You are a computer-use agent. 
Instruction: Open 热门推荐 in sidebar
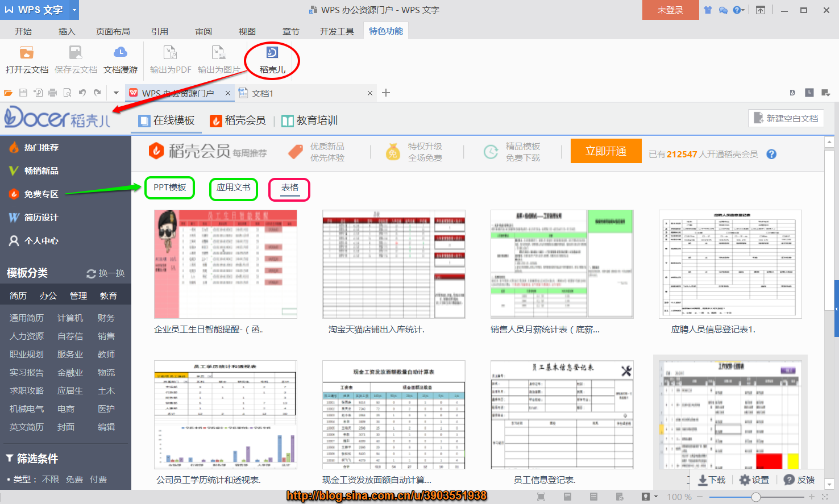[x=34, y=147]
